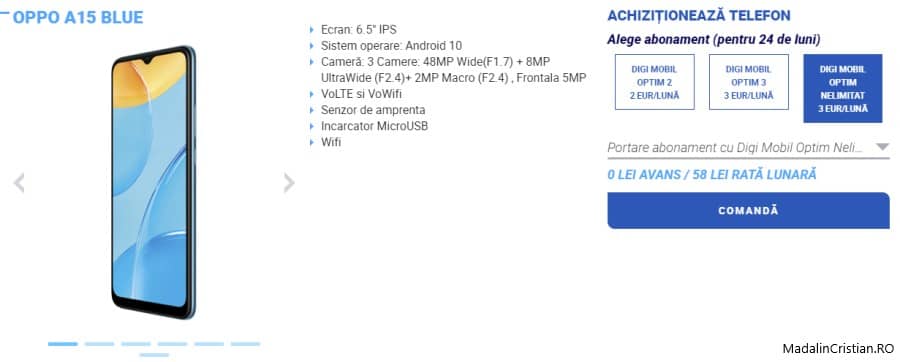
Task: Select the Digi Mobil Optim 3 plan
Action: [748, 82]
